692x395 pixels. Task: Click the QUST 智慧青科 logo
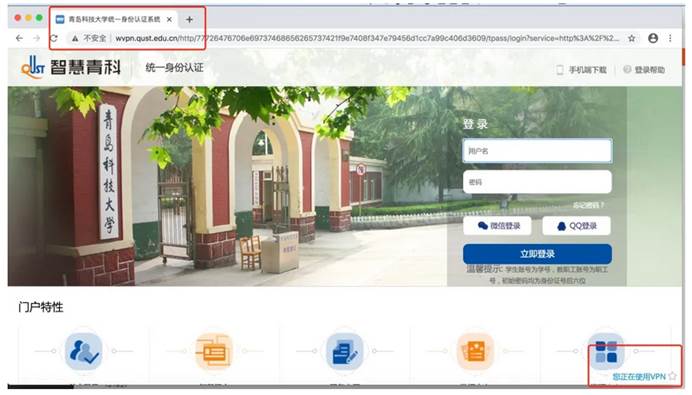[x=71, y=68]
